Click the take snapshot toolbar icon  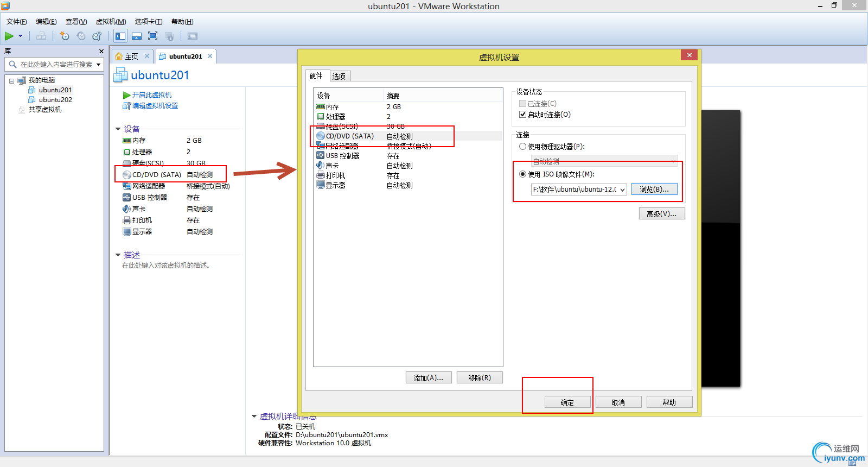[x=65, y=36]
